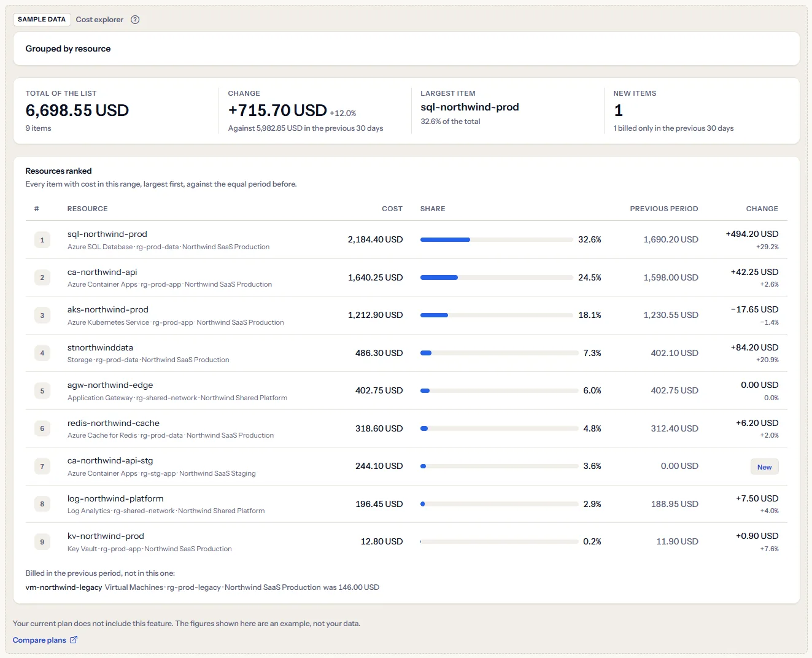Click the RESOURCE column header

tap(87, 209)
